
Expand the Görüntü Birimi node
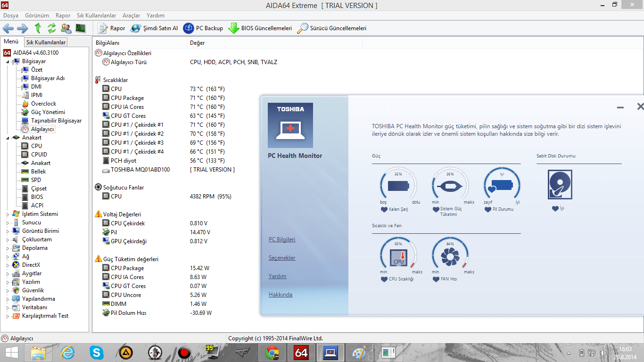click(8, 231)
